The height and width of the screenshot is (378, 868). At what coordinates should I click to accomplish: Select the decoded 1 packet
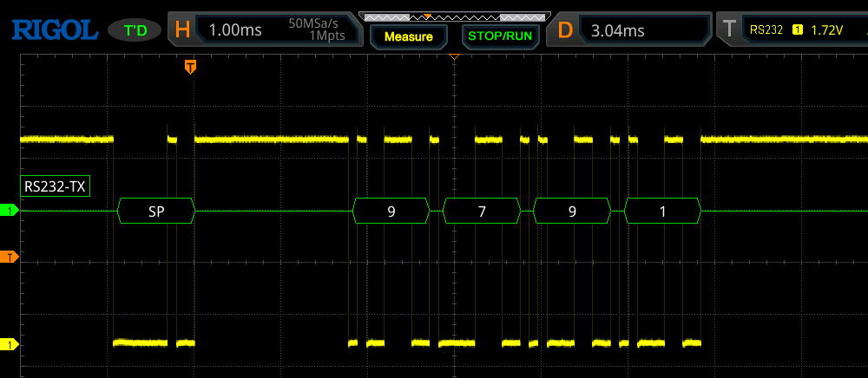[662, 211]
